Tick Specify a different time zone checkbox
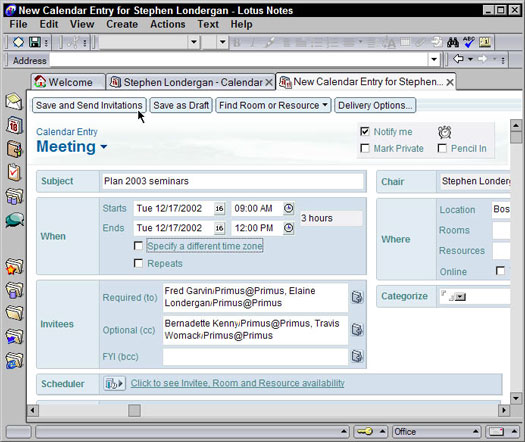This screenshot has width=525, height=442. [x=138, y=246]
